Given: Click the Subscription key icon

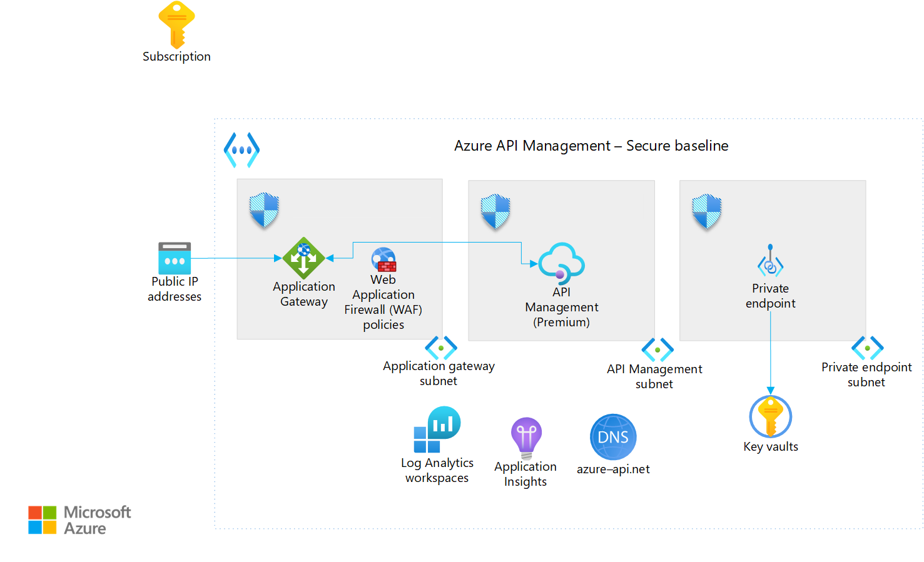Looking at the screenshot, I should coord(176,25).
